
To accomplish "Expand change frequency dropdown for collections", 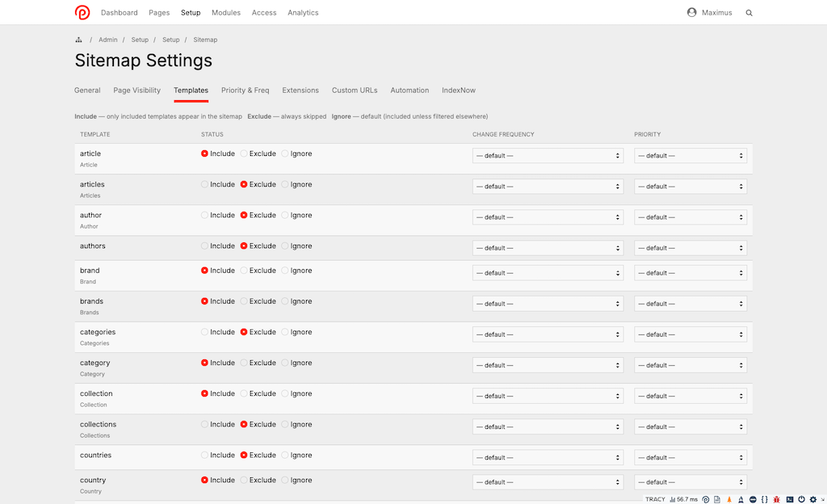I will point(548,426).
